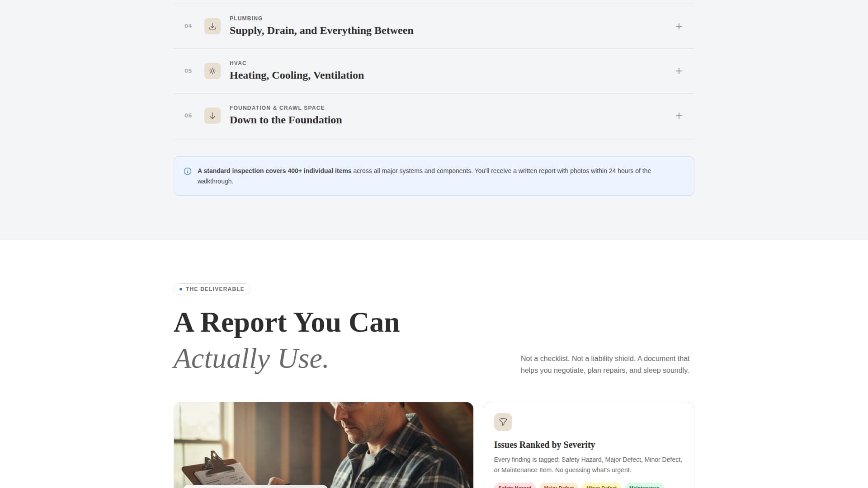Image resolution: width=868 pixels, height=488 pixels.
Task: Click the 'FOUNDATION & CRAWL SPACE' label
Action: tap(277, 108)
